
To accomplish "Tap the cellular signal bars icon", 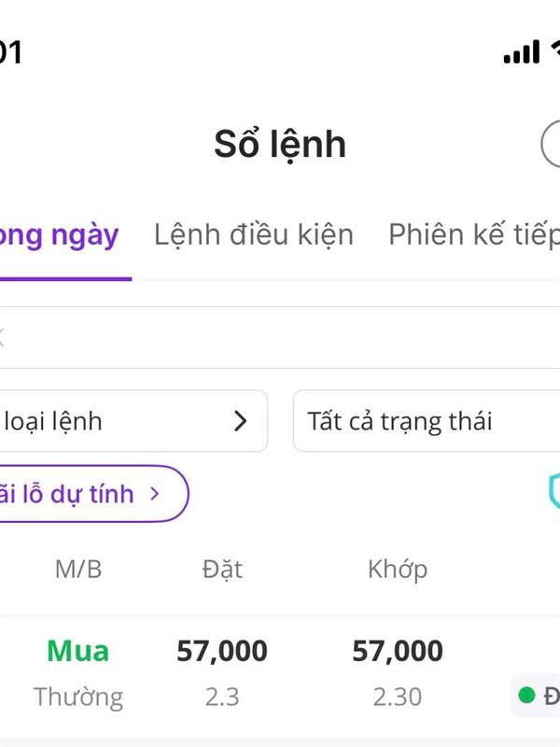I will pos(522,52).
